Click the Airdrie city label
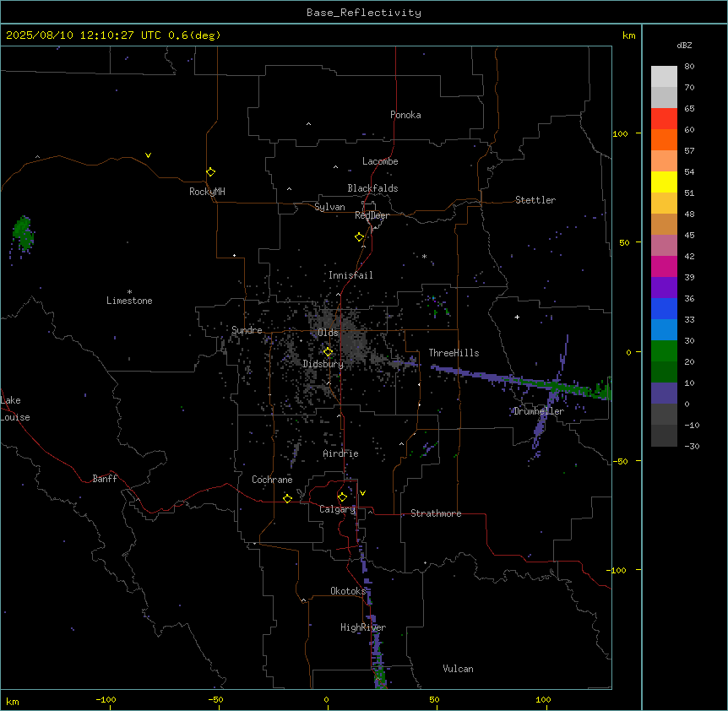Screen dimensions: 728x711 click(x=341, y=453)
